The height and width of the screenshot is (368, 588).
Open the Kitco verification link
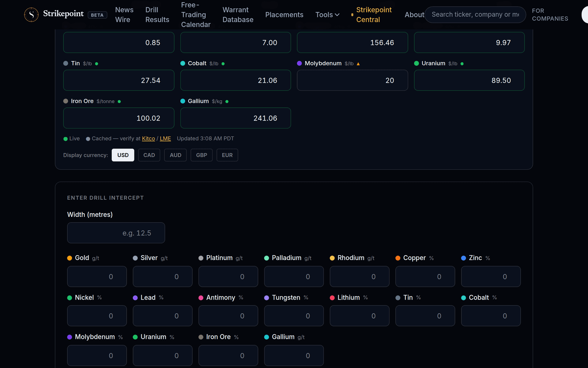[149, 139]
